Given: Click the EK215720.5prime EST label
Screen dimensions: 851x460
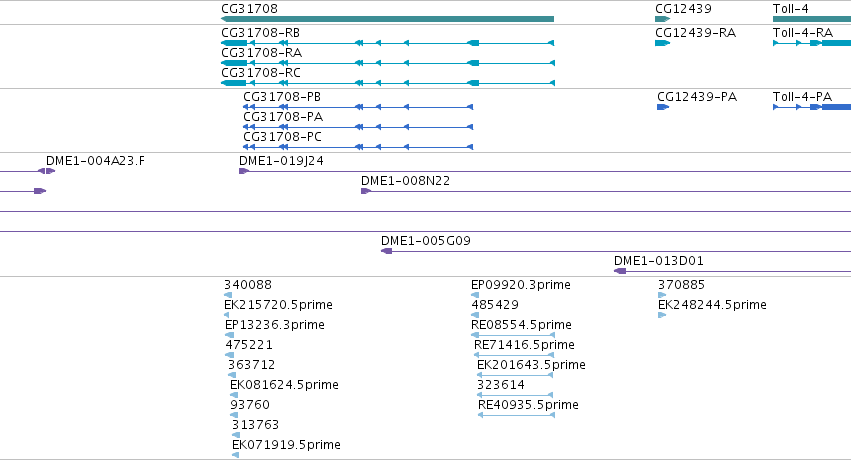Looking at the screenshot, I should pos(278,305).
